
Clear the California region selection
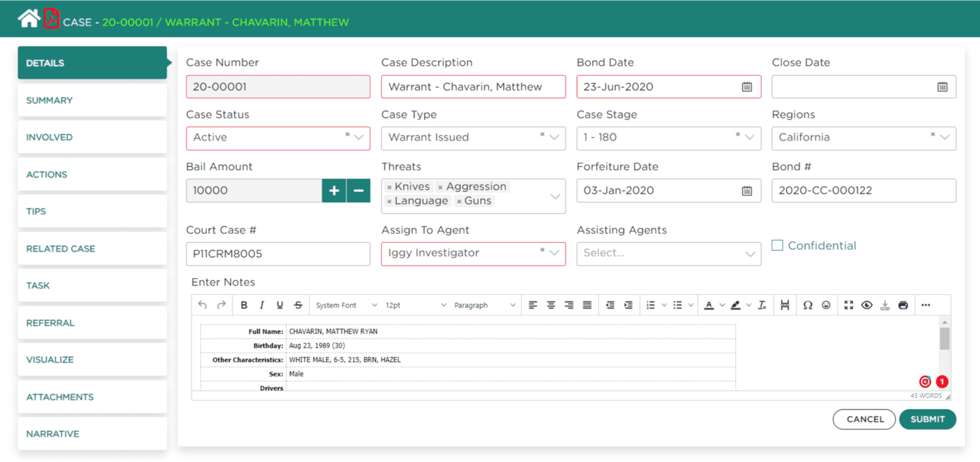tap(933, 135)
